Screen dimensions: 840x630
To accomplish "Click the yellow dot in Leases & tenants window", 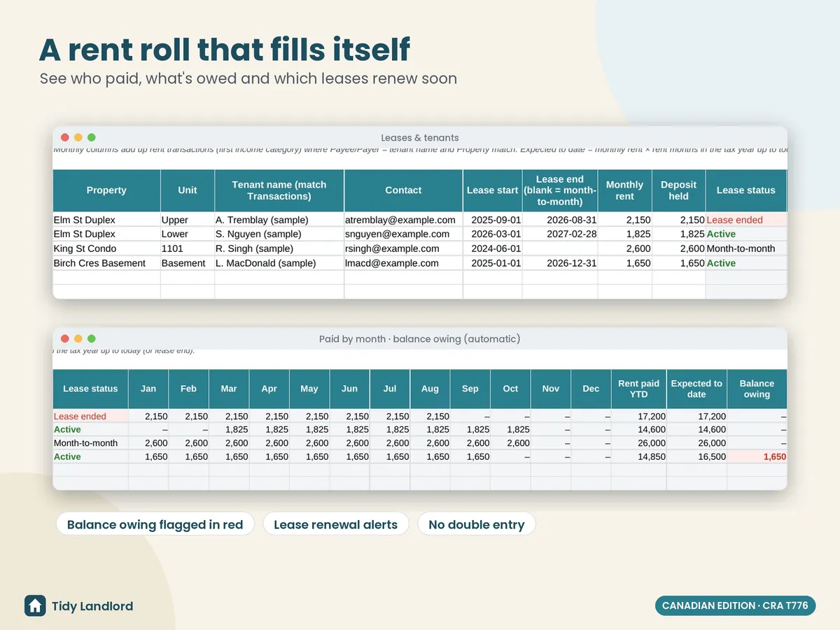I will [x=78, y=138].
